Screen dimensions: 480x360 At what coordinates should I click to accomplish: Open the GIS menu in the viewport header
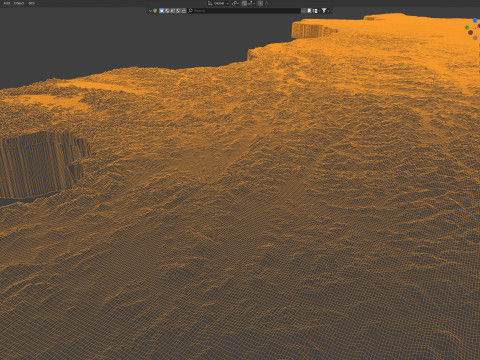pos(31,3)
